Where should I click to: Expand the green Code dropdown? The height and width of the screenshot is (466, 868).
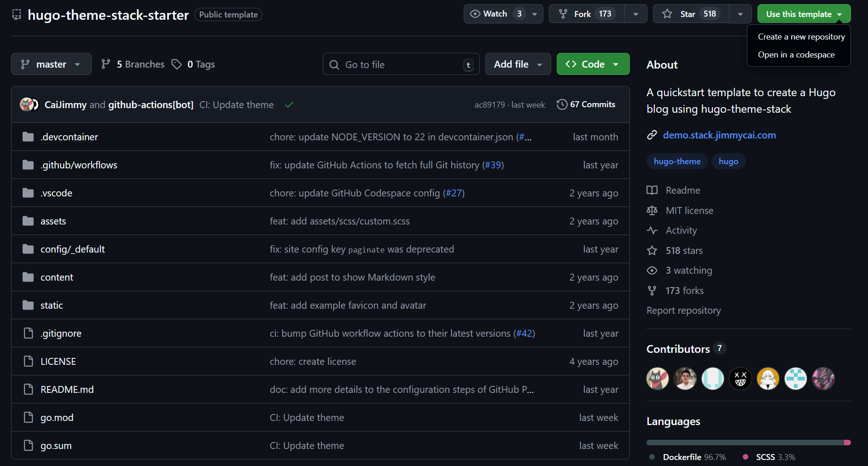pos(593,64)
